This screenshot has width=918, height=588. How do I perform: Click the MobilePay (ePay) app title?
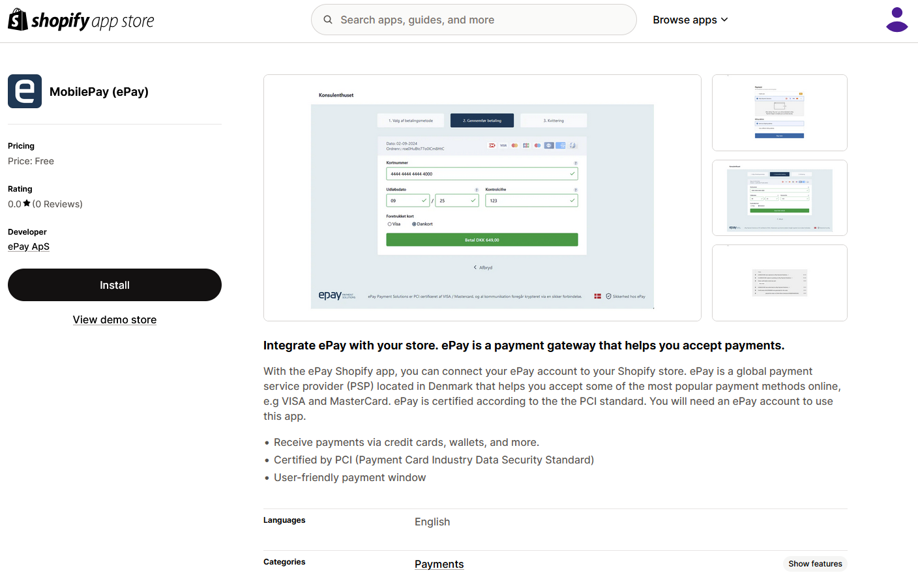[x=99, y=92]
